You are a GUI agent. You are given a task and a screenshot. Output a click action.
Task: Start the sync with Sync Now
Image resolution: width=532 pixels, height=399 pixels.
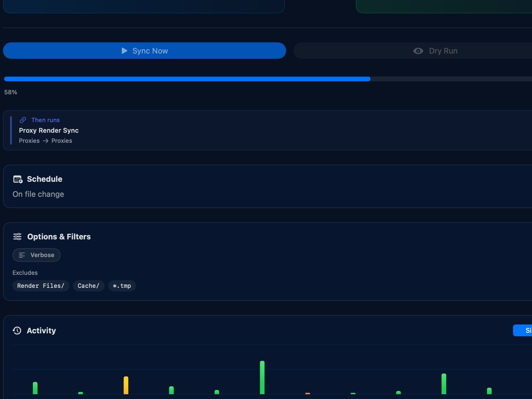point(145,51)
